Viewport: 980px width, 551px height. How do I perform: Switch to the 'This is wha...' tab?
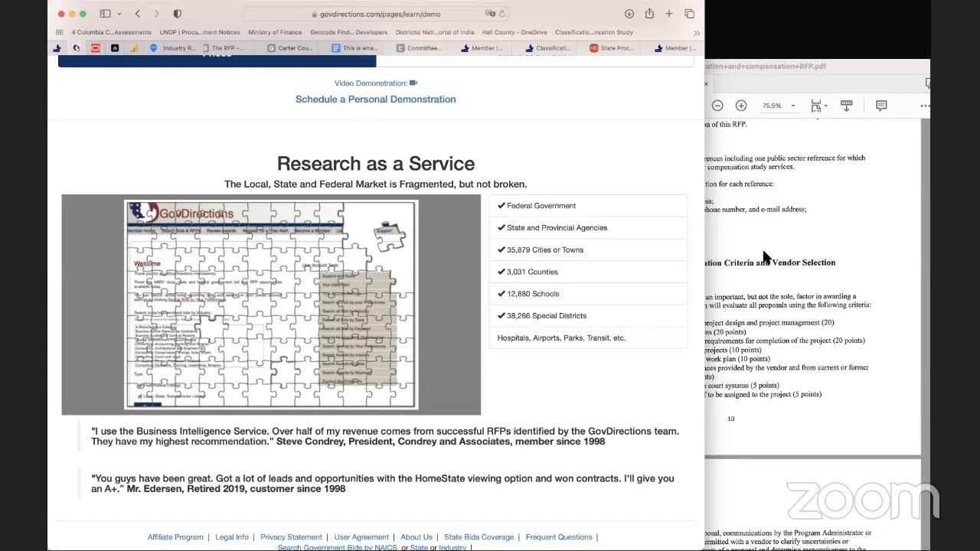(x=354, y=48)
